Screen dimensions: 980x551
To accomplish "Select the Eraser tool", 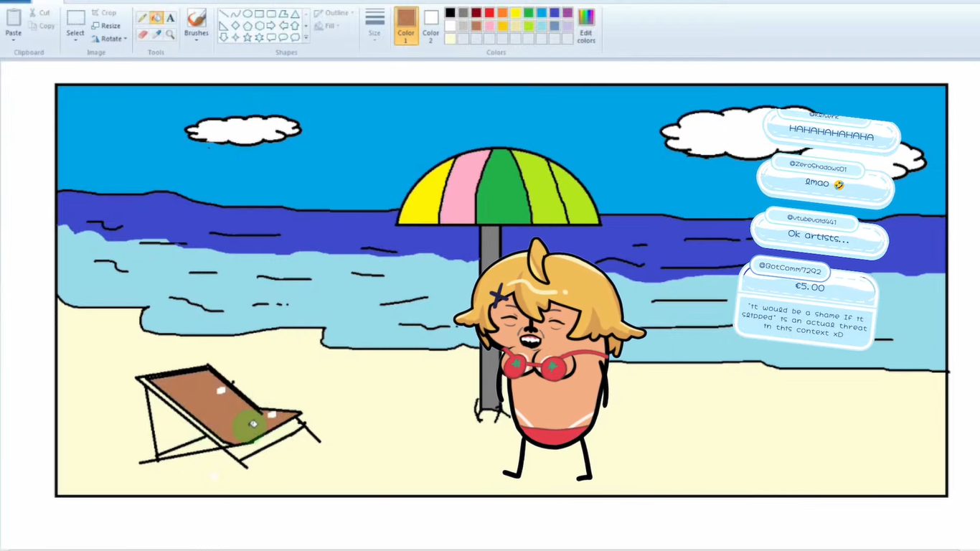I will [x=142, y=34].
